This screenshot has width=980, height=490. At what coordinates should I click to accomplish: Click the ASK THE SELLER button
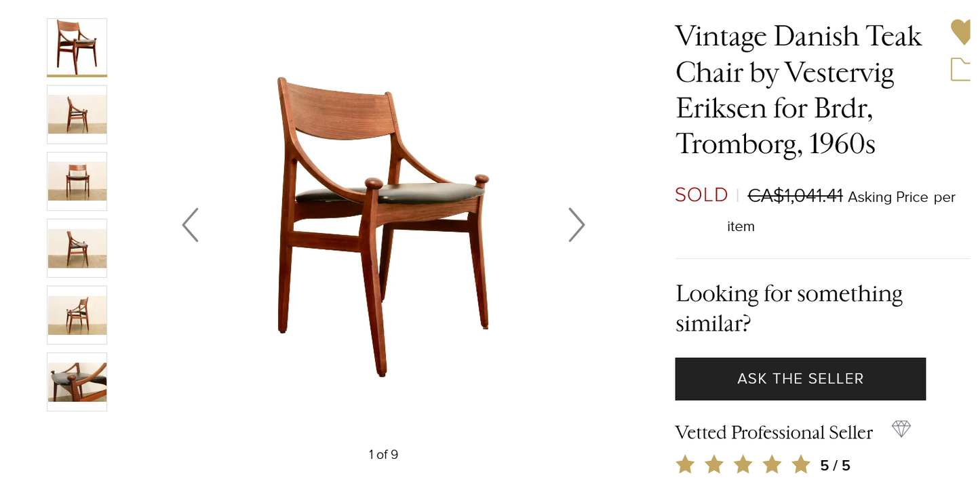(x=800, y=379)
